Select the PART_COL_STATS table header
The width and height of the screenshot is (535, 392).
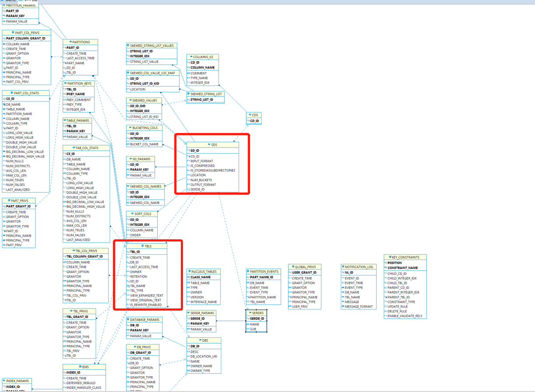pos(26,93)
